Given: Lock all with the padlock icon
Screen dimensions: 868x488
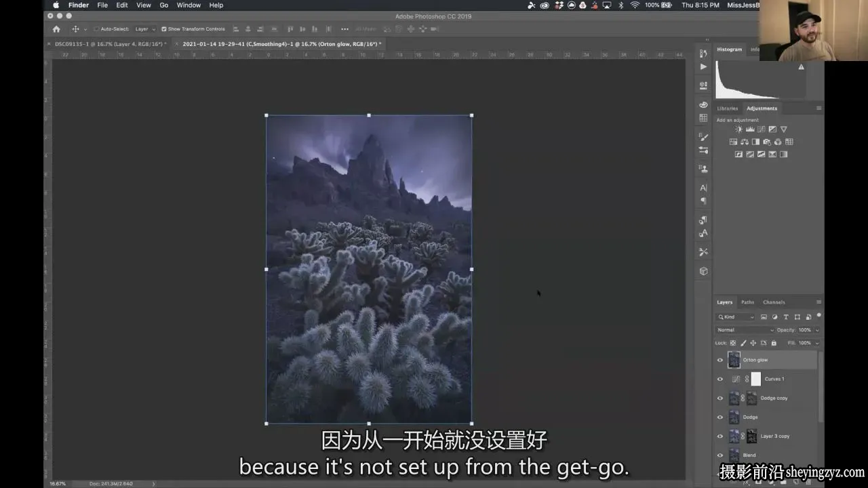Looking at the screenshot, I should pos(774,343).
